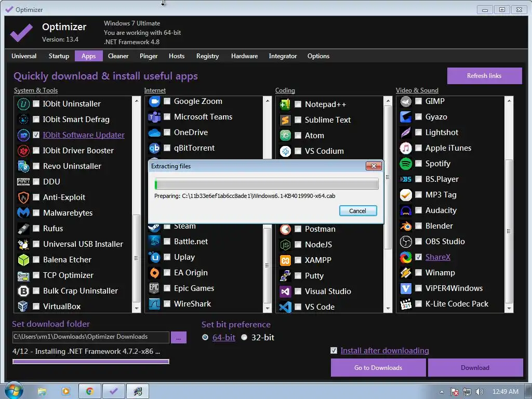Open the Startup tab
Viewport: 532px width, 399px height.
pyautogui.click(x=59, y=56)
